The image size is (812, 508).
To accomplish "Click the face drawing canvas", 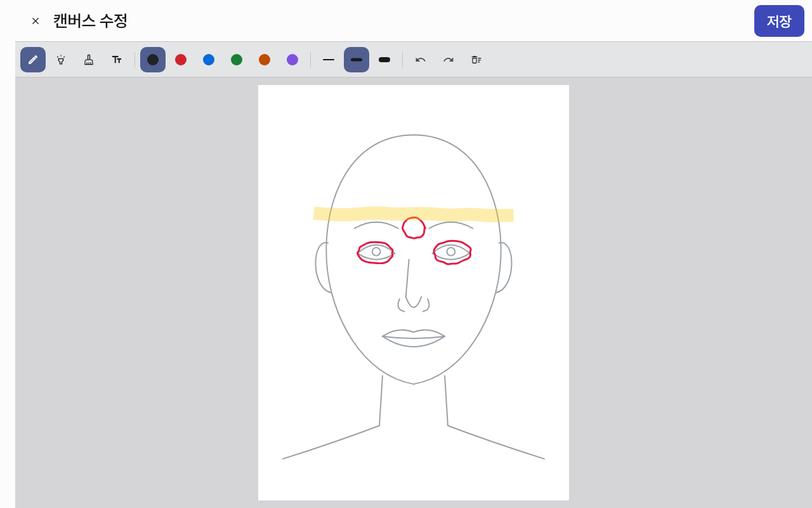I will click(414, 293).
